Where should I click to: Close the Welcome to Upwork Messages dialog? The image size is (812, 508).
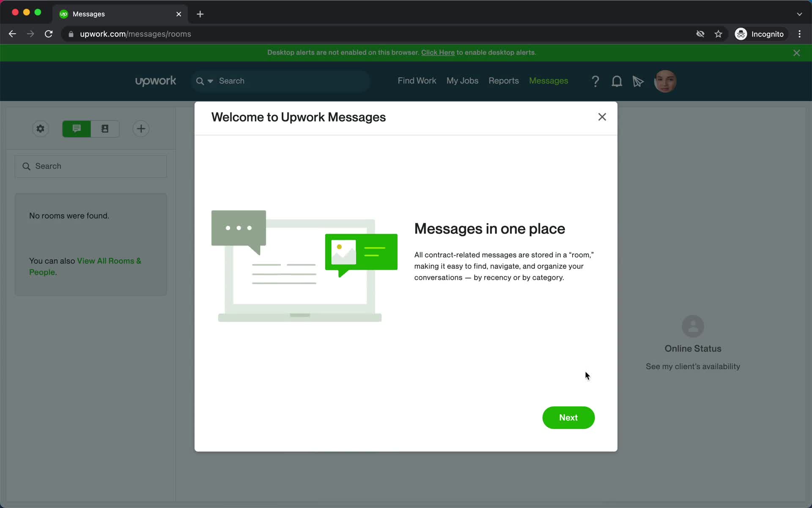(x=602, y=117)
